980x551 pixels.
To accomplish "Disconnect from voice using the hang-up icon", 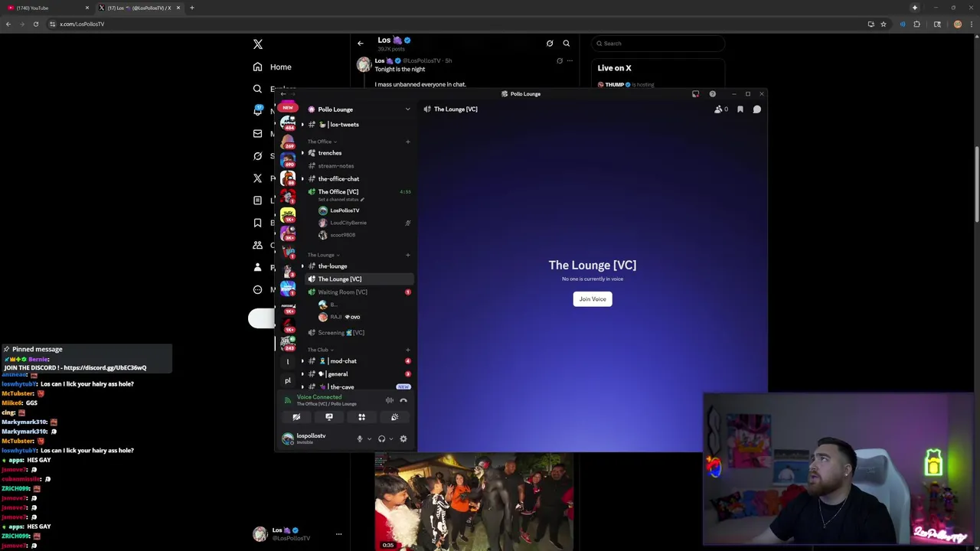I will [403, 400].
